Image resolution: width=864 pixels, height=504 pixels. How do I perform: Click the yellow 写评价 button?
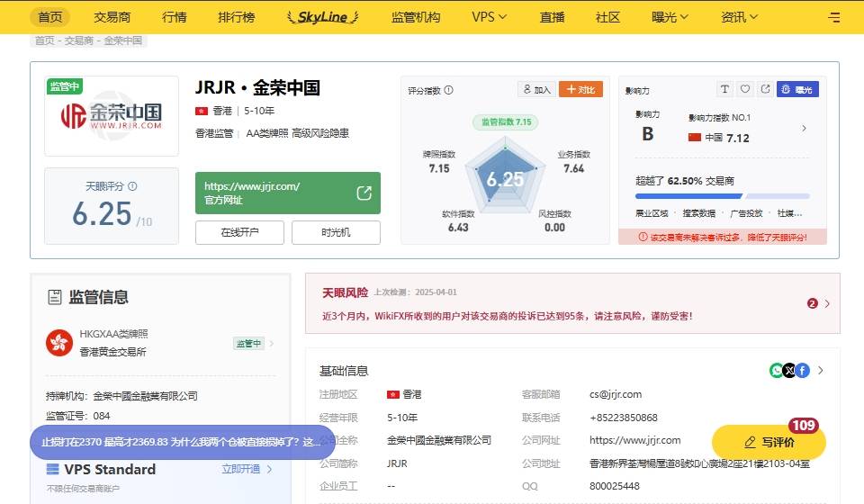tap(769, 442)
